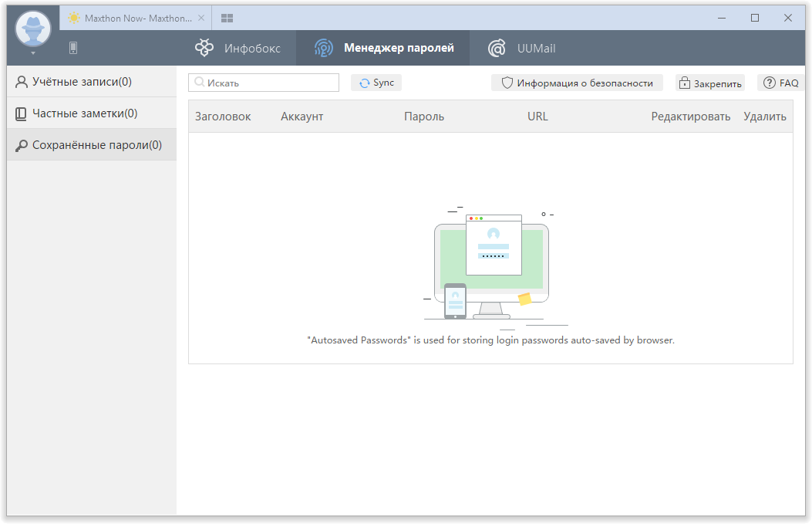Click the Sync button

[376, 83]
